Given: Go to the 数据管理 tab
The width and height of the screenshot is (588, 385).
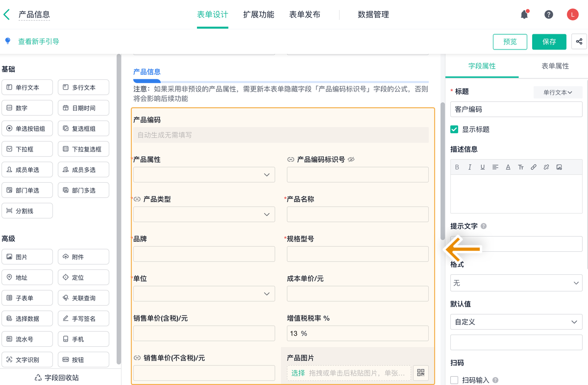Looking at the screenshot, I should point(373,15).
